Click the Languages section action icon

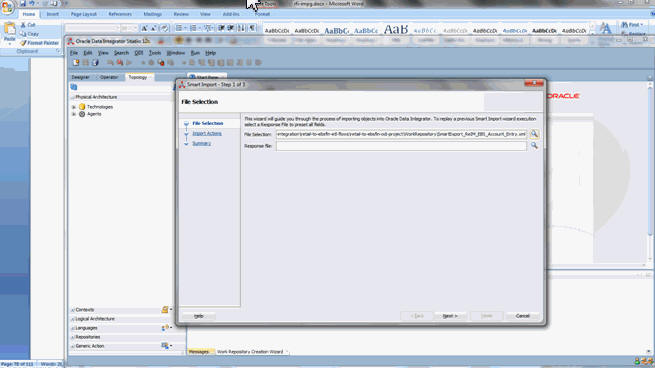coord(165,328)
